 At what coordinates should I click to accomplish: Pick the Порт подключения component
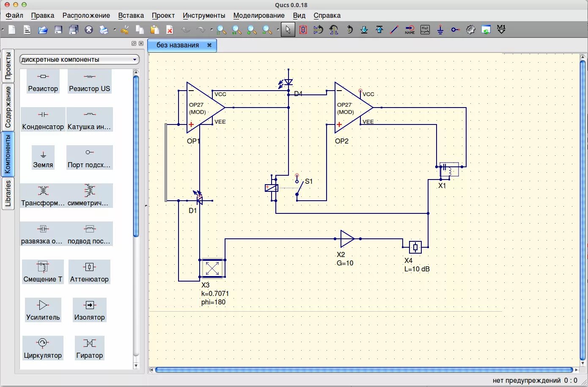pos(89,158)
